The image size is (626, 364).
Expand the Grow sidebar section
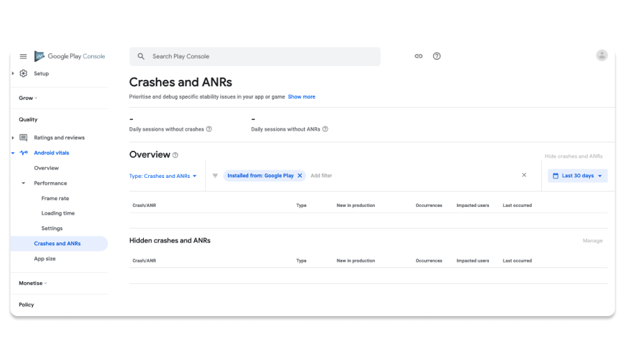tap(28, 98)
